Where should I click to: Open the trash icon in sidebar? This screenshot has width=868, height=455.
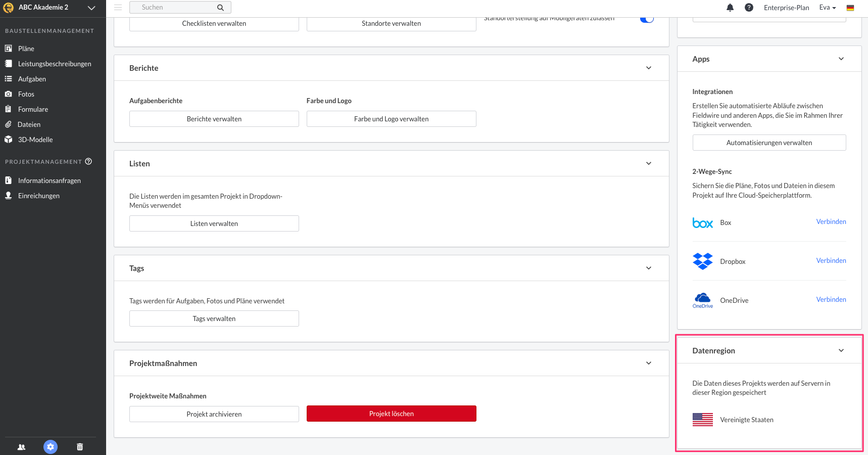[80, 447]
